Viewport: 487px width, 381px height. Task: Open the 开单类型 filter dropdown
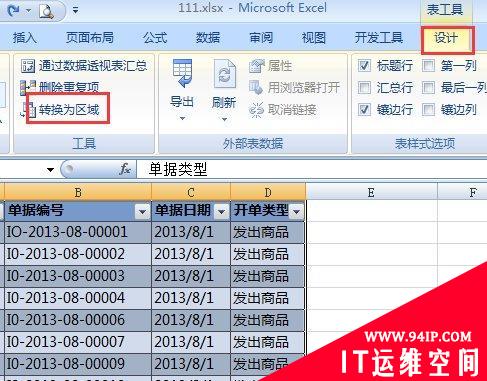click(x=296, y=211)
